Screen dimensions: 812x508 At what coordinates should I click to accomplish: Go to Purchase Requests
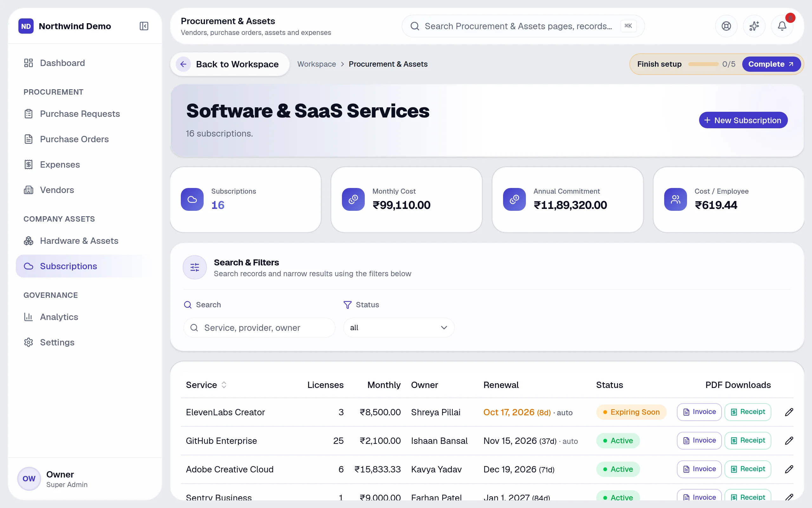pos(85,114)
